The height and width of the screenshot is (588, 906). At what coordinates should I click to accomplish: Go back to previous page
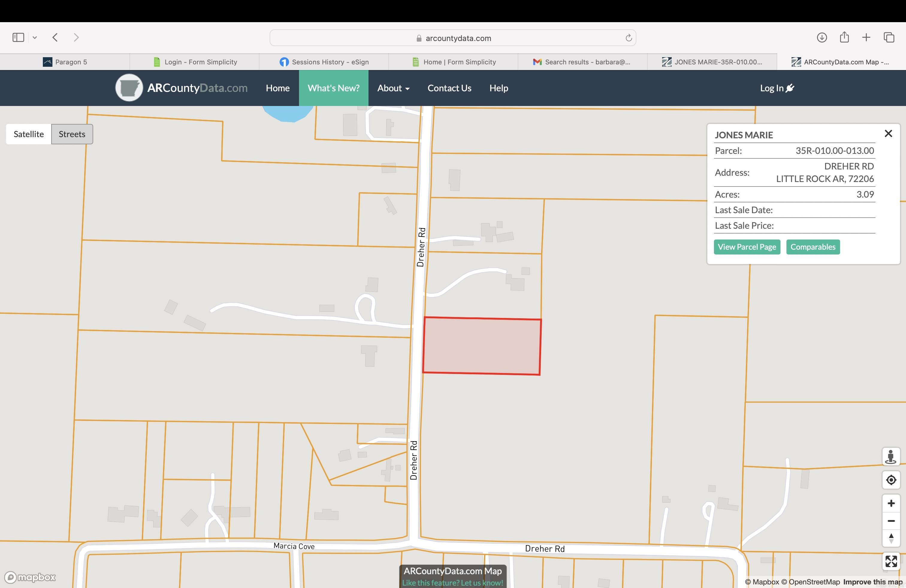point(55,37)
